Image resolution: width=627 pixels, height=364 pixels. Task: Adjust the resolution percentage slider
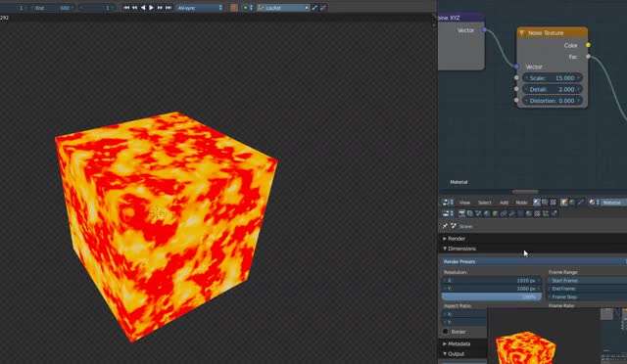pyautogui.click(x=492, y=296)
